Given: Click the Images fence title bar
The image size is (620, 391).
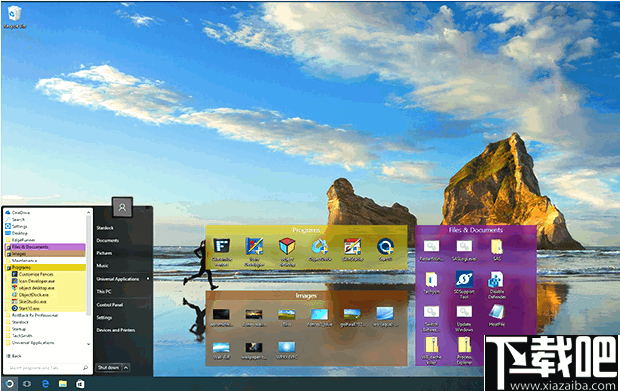Looking at the screenshot, I should click(306, 295).
